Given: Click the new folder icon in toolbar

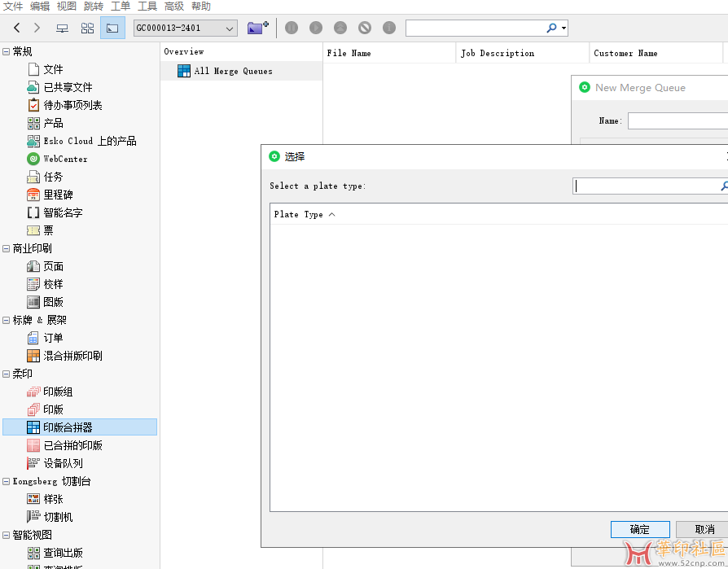Looking at the screenshot, I should [x=257, y=28].
